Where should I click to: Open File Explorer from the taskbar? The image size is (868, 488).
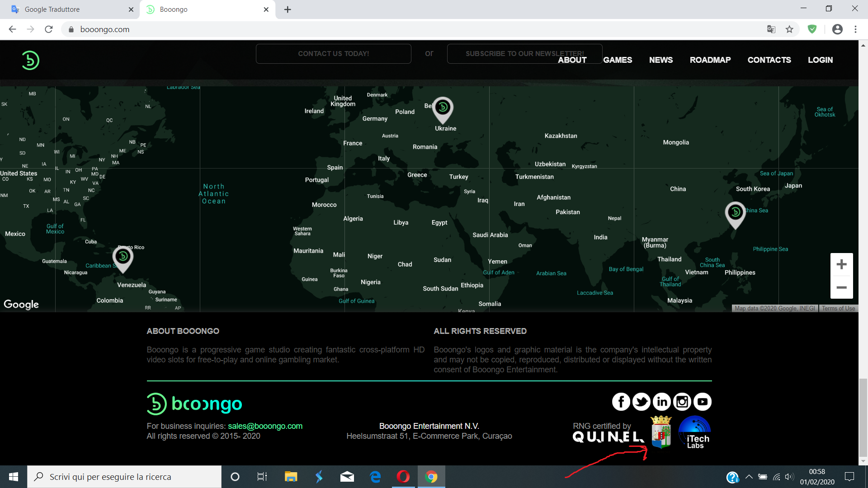(291, 477)
